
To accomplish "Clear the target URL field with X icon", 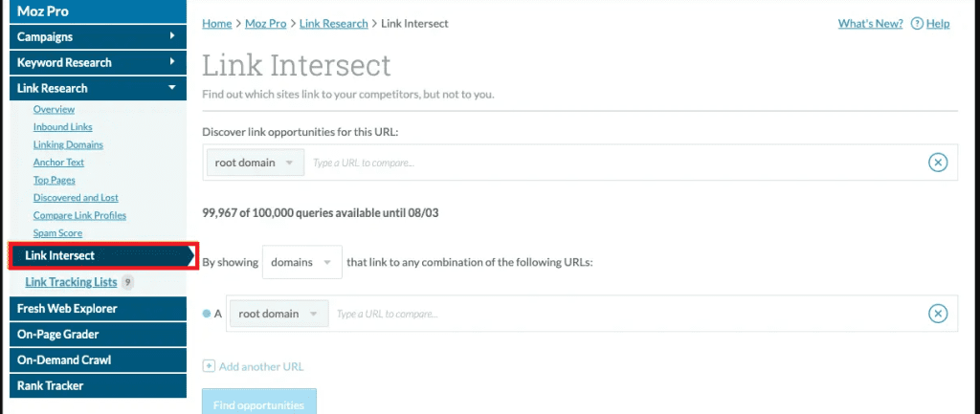I will [938, 163].
